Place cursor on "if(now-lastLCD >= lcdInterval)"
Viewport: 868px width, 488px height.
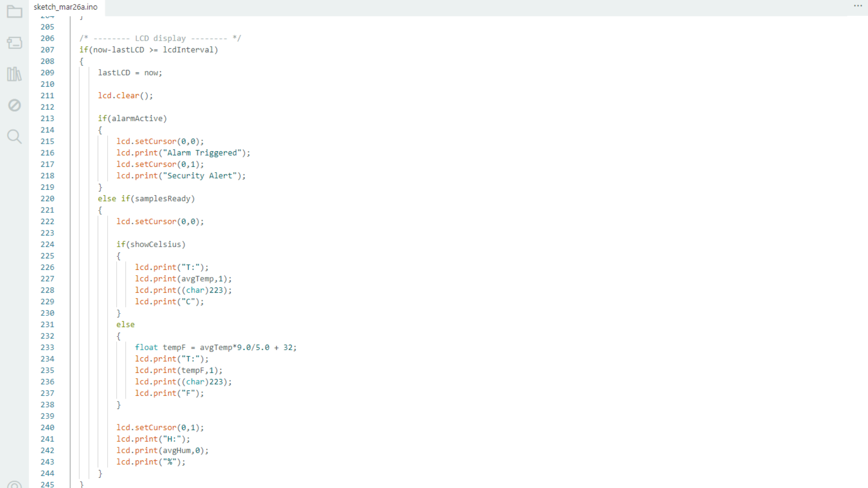tap(149, 50)
